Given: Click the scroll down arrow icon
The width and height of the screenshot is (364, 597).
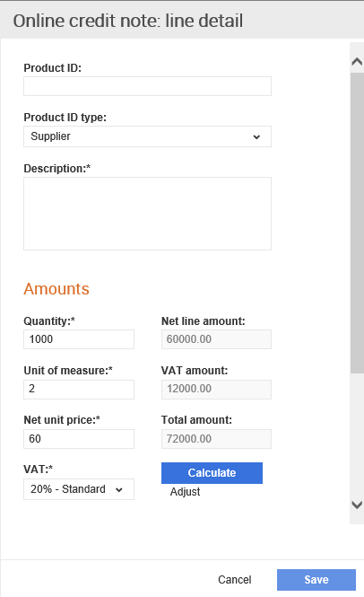Looking at the screenshot, I should coord(357,505).
